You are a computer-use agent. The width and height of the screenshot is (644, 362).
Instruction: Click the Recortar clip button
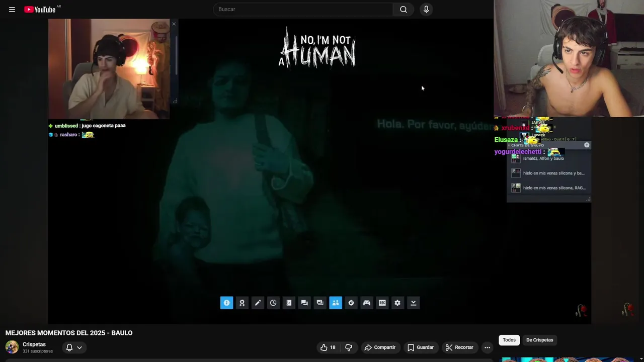pyautogui.click(x=459, y=347)
